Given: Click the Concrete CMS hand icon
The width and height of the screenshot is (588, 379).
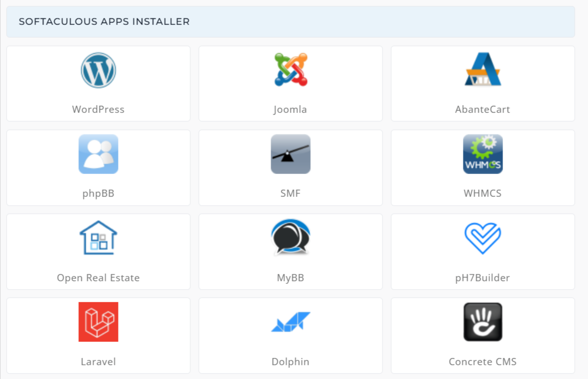Looking at the screenshot, I should [483, 322].
